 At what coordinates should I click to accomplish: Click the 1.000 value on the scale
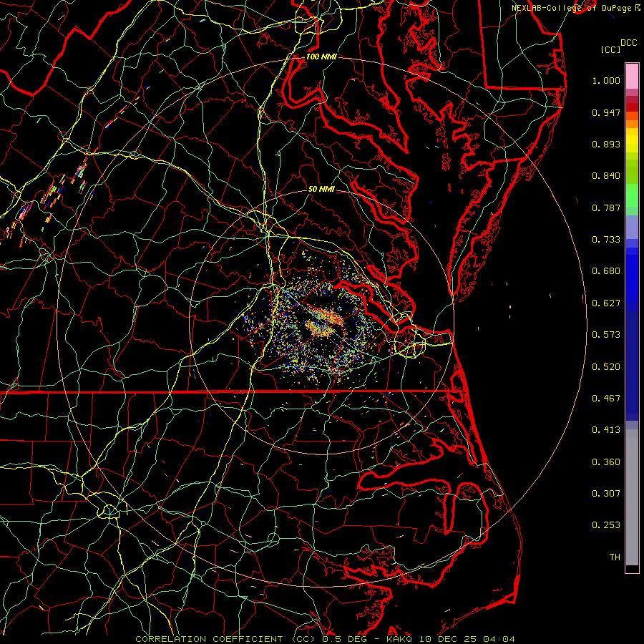pos(606,80)
